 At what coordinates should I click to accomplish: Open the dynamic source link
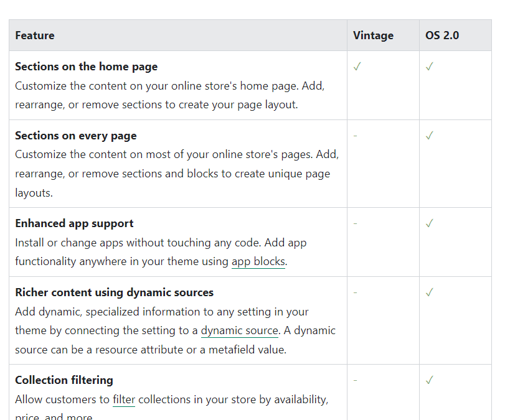click(x=239, y=330)
